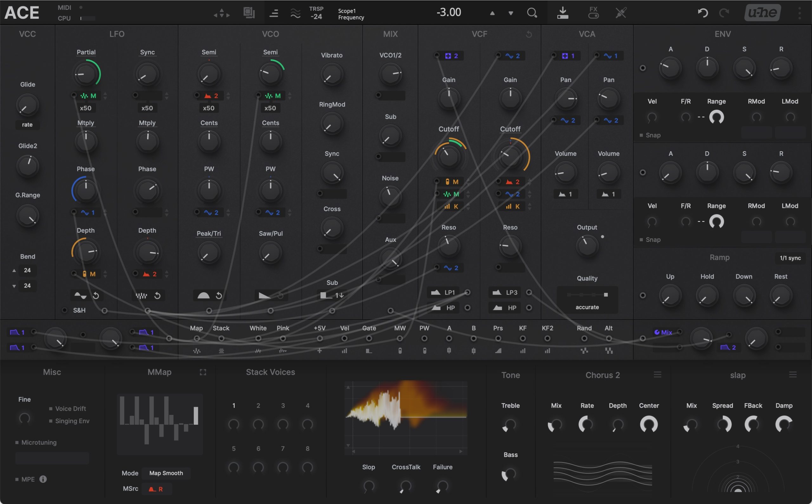Toggle Snap in the second envelope
The width and height of the screenshot is (812, 504).
(650, 239)
